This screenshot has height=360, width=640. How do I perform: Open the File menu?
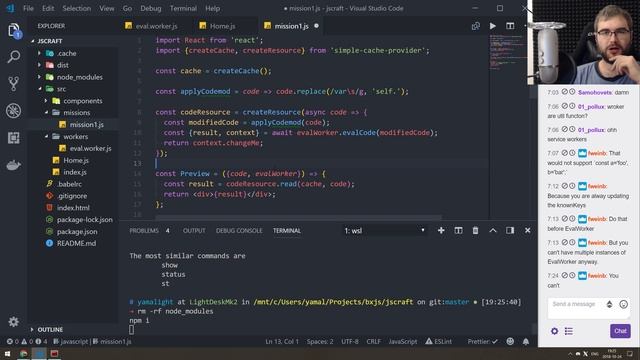(x=28, y=8)
